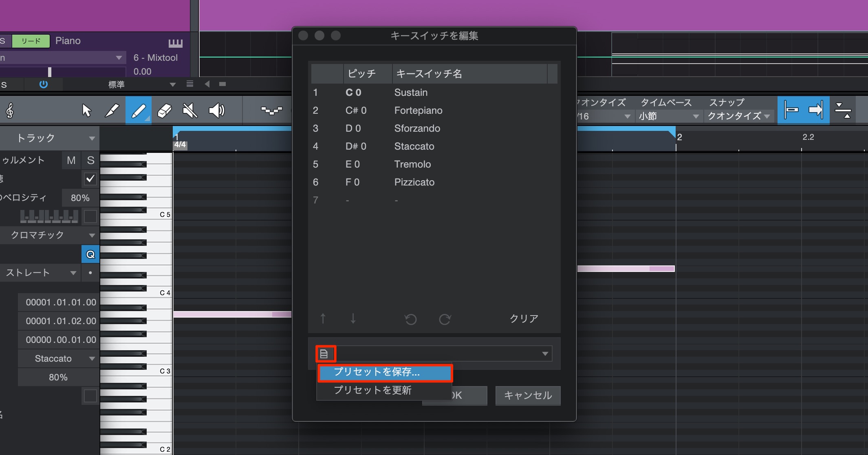
Task: Toggle the Q quantize button
Action: (x=90, y=254)
